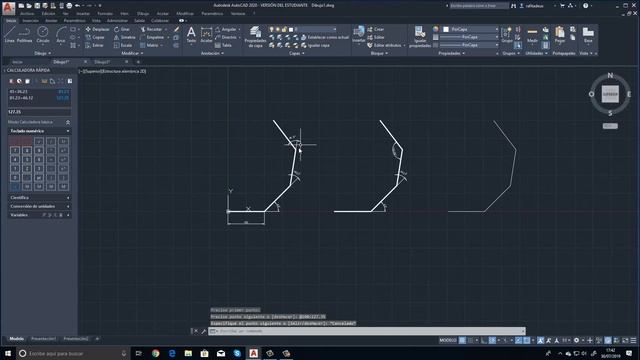Click the Pegar clipboard tool

point(560,35)
